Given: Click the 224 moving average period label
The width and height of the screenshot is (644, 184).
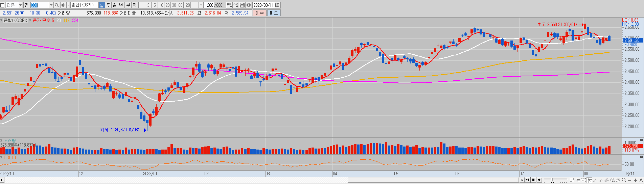Looking at the screenshot, I should (x=75, y=20).
